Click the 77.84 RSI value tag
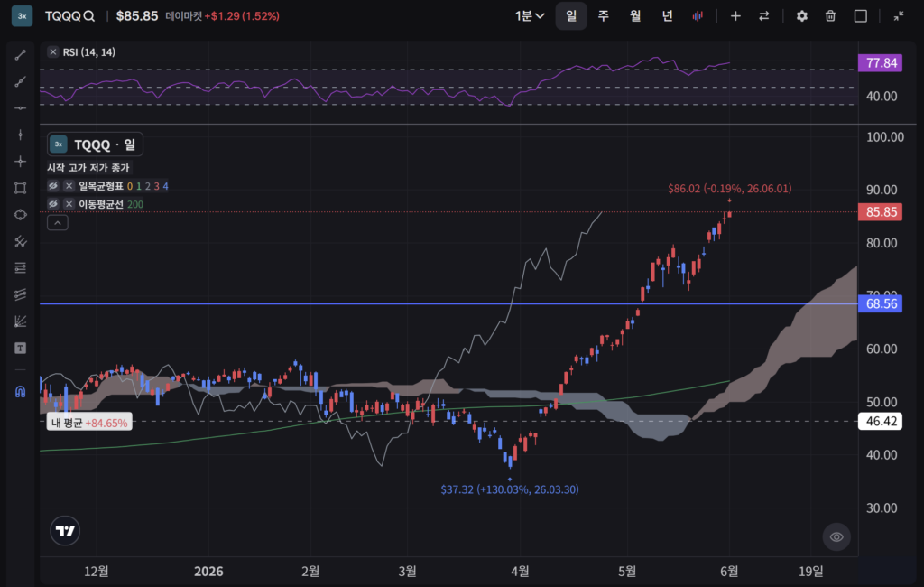Image resolution: width=924 pixels, height=587 pixels. pyautogui.click(x=881, y=62)
